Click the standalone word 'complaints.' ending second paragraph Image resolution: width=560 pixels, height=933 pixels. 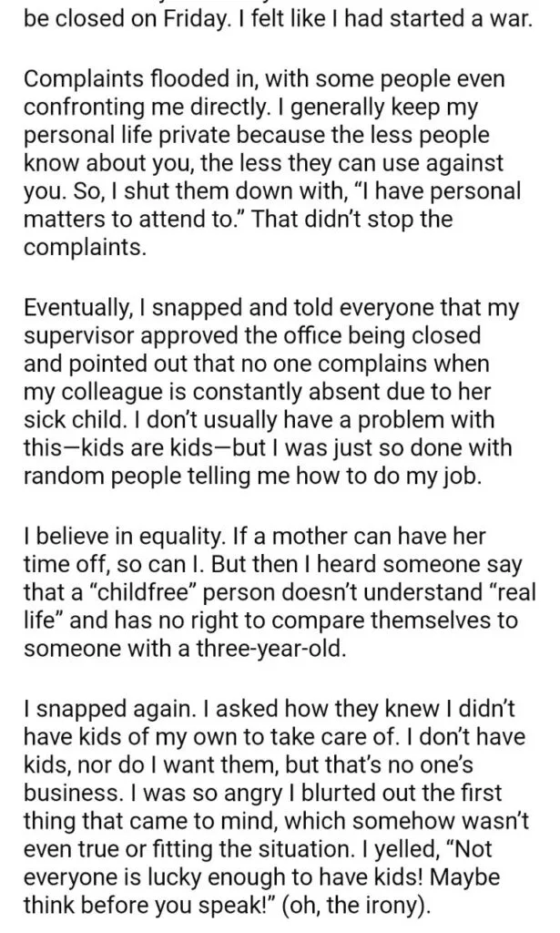coord(85,248)
